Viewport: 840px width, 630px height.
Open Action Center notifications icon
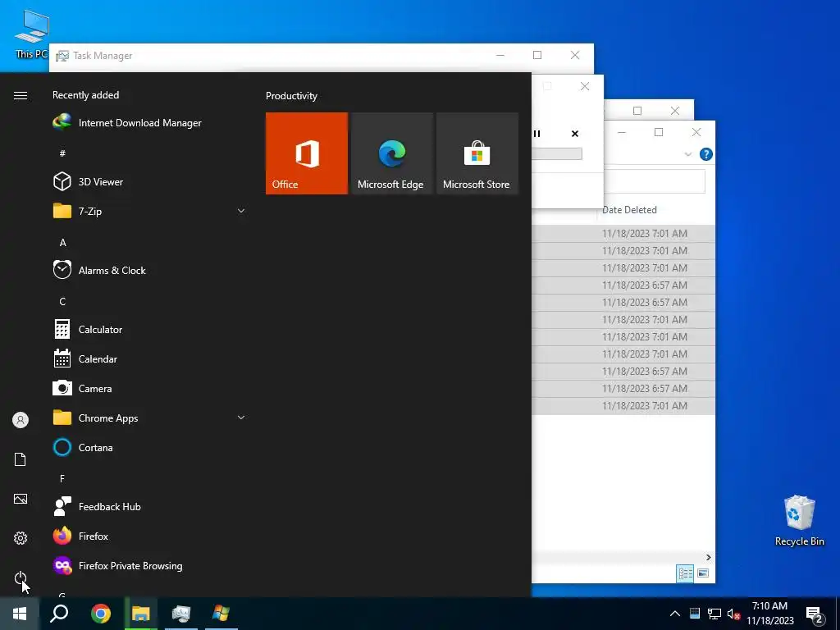point(815,615)
